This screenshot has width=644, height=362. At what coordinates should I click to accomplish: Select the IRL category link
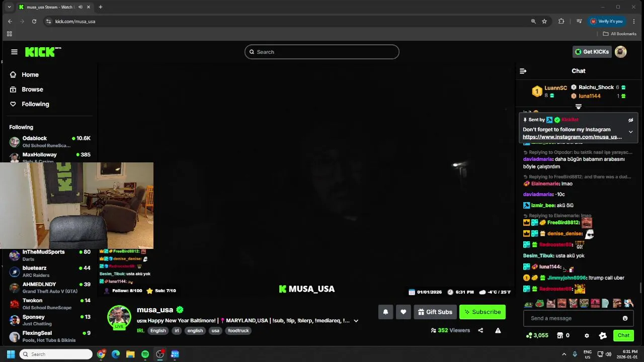[x=140, y=330]
